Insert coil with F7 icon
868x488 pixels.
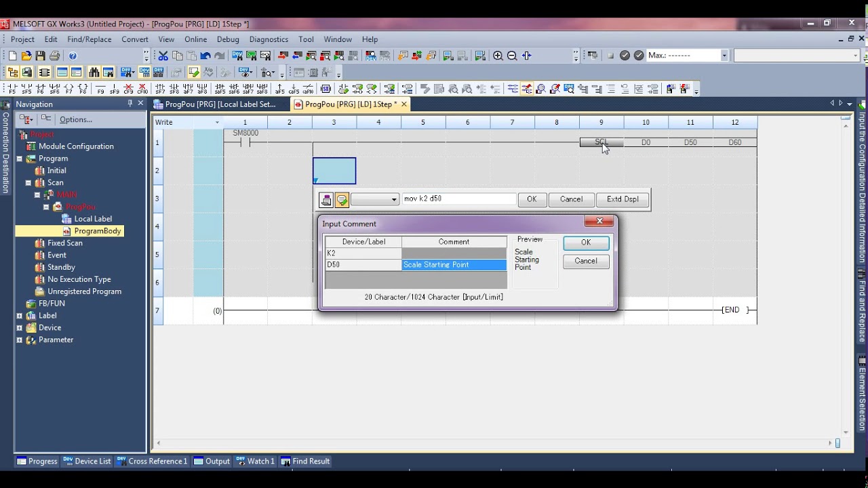click(x=68, y=89)
